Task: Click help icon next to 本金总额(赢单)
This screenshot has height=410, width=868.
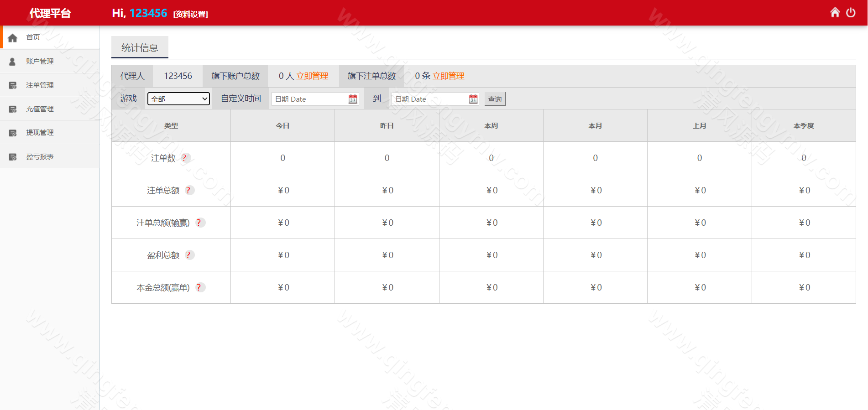Action: [199, 287]
